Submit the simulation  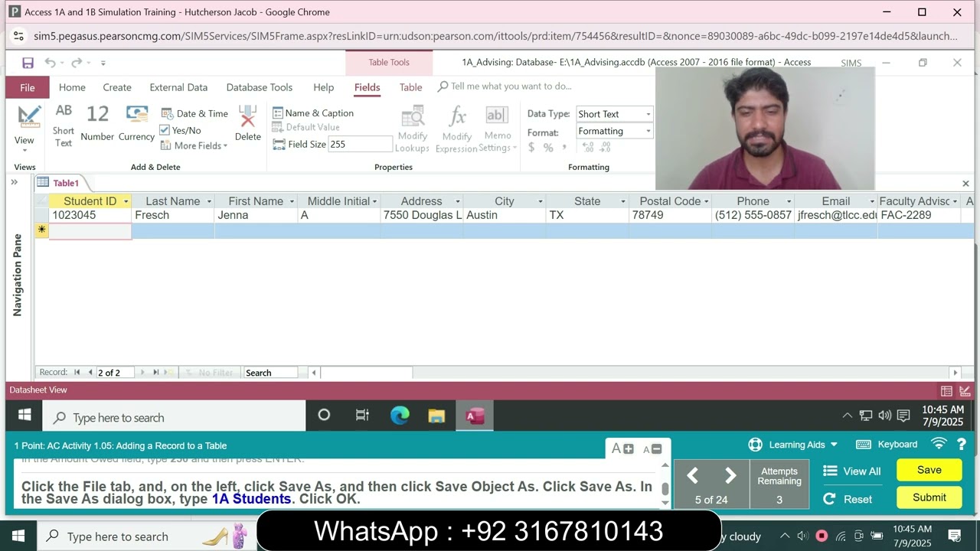coord(929,497)
